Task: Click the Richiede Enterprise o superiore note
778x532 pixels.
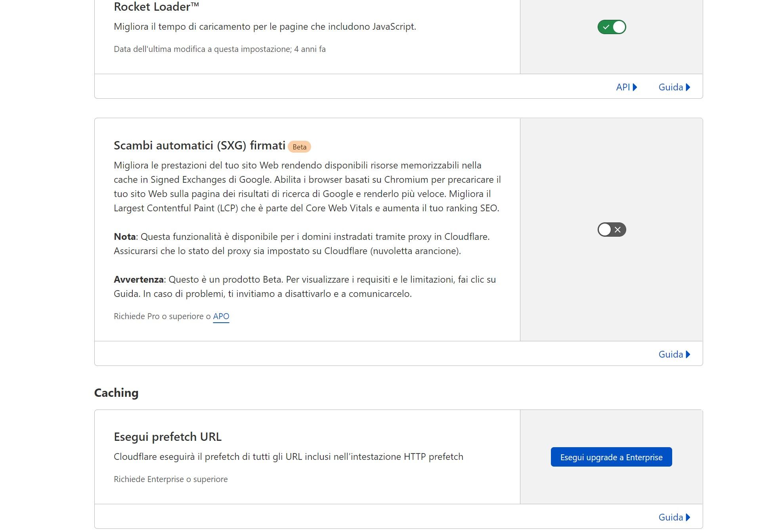Action: tap(170, 479)
